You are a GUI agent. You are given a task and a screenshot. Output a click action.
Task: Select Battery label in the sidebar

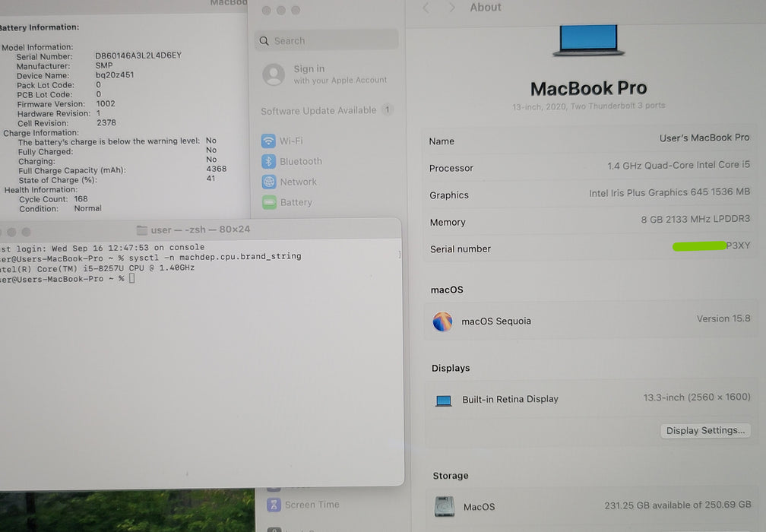click(x=296, y=202)
